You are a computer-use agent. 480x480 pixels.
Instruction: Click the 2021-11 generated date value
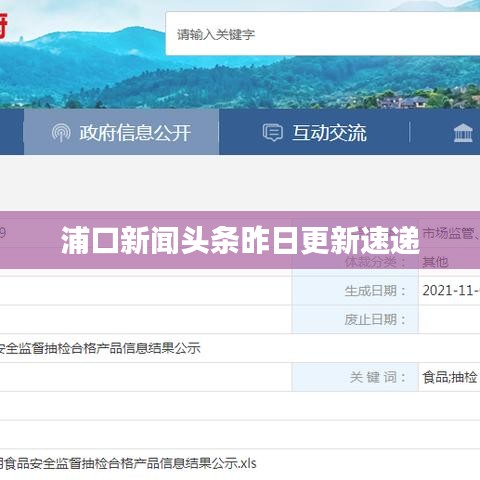[x=451, y=291]
